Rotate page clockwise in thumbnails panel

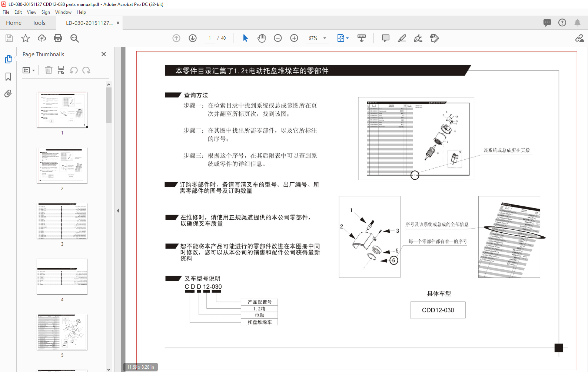click(x=86, y=70)
